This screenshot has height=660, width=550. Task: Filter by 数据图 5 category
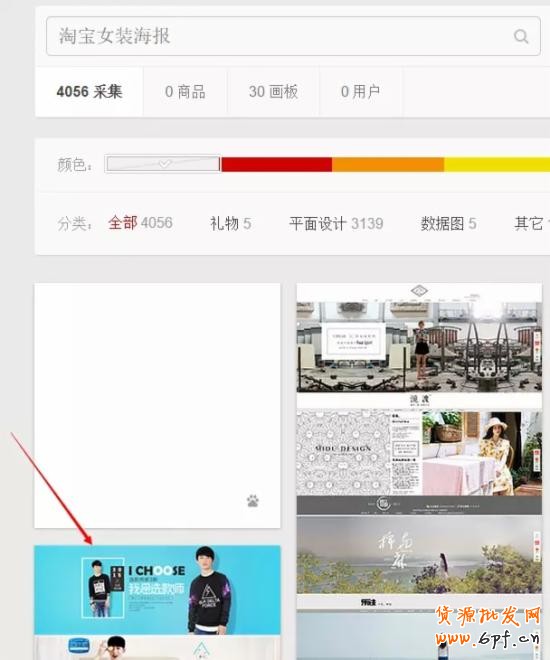pos(448,223)
